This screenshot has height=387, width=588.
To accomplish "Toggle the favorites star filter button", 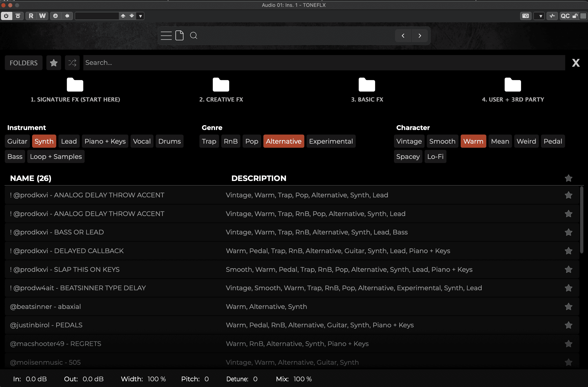I will tap(54, 63).
